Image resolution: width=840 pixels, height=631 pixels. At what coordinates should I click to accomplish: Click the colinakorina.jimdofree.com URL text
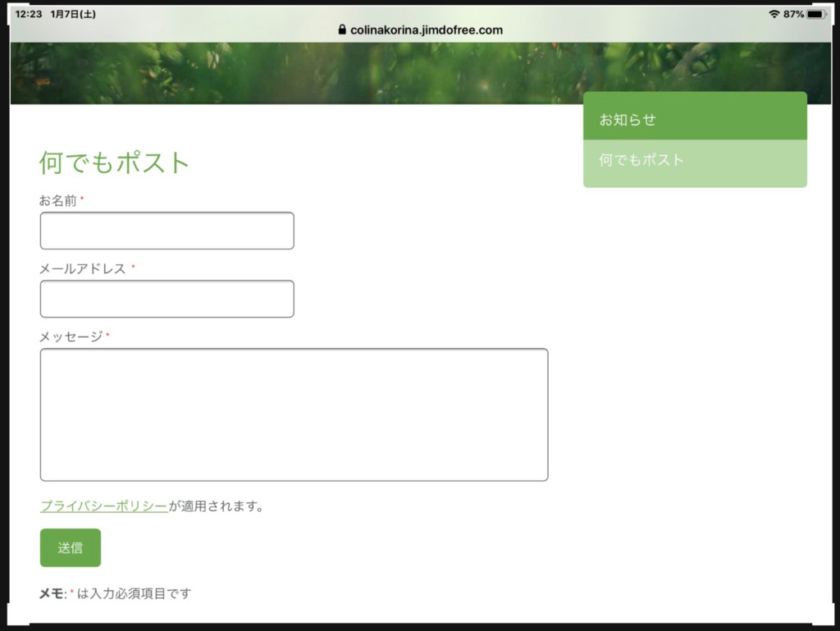426,30
